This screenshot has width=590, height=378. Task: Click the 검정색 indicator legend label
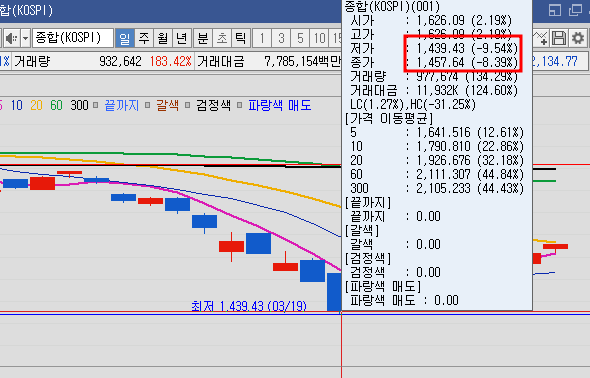pos(213,105)
